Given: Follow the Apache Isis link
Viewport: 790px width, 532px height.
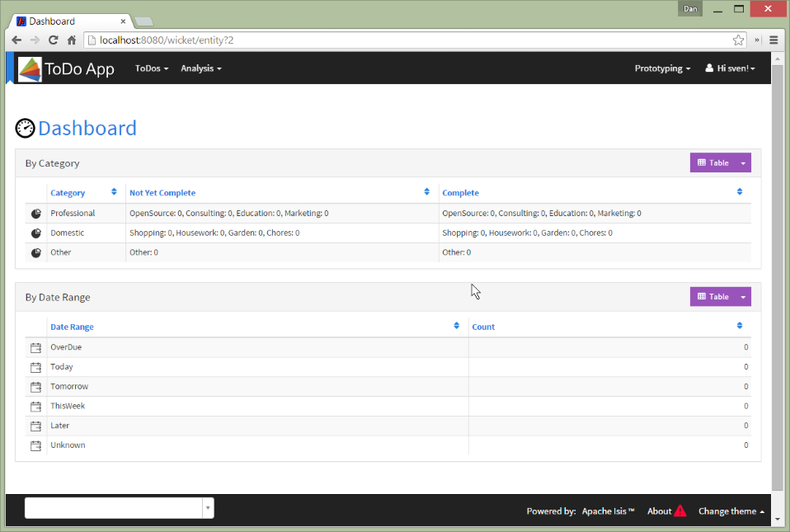Looking at the screenshot, I should coord(608,511).
